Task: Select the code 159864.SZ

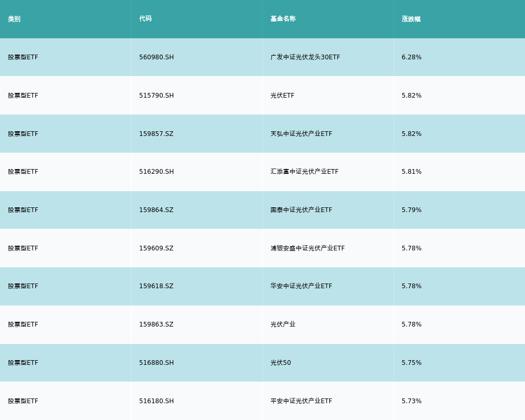Action: [156, 210]
